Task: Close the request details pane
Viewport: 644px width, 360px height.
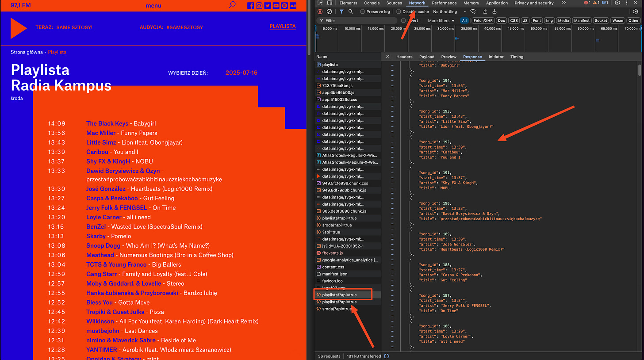Action: point(388,57)
